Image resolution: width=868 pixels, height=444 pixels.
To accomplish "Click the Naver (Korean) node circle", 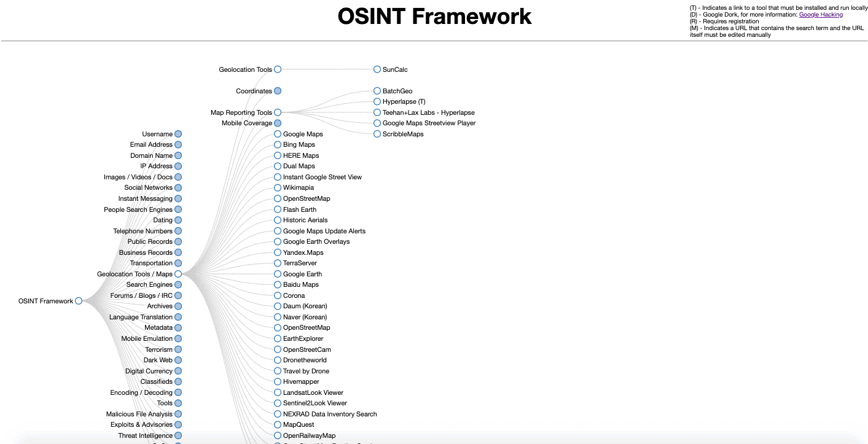I will tap(278, 317).
